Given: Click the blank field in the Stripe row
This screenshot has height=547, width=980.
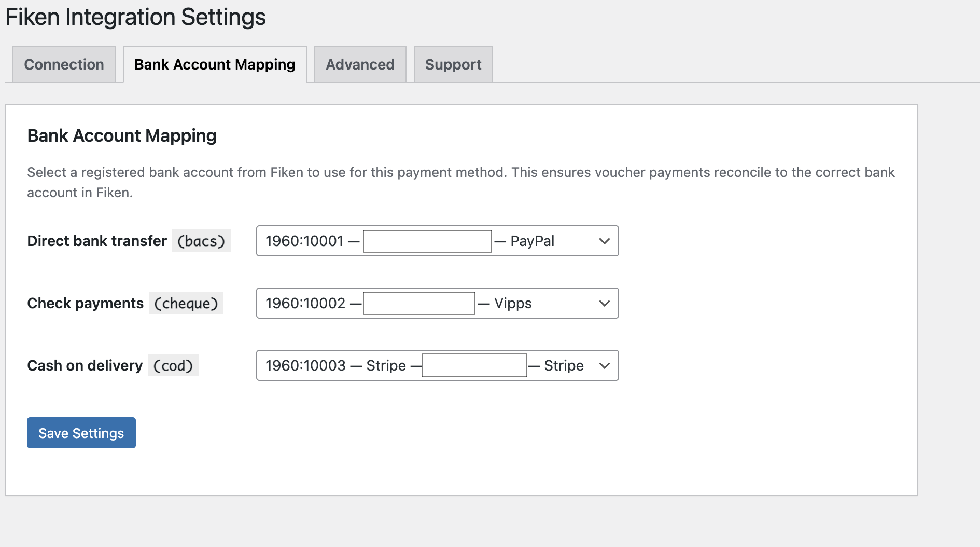Looking at the screenshot, I should tap(474, 365).
